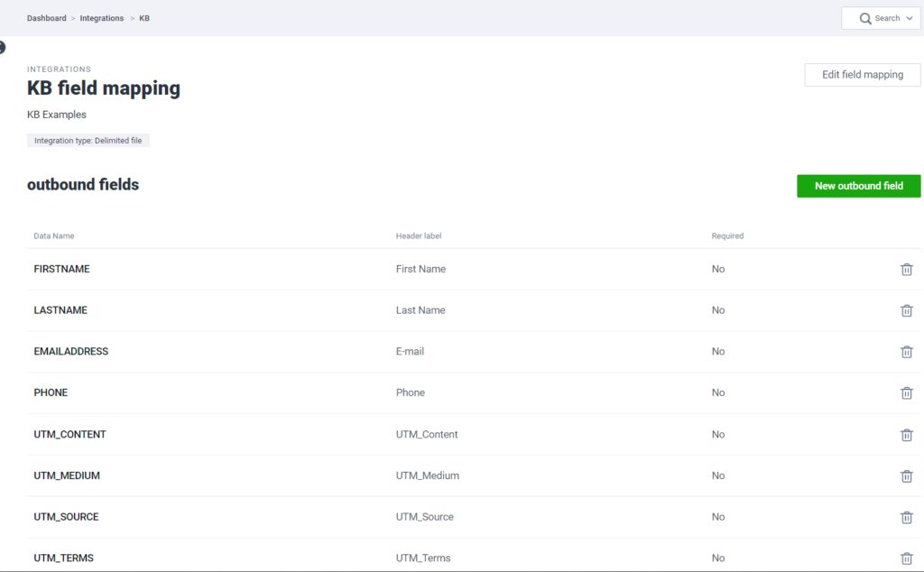Open Integrations breadcrumb link
Screen dimensions: 924x572
(x=101, y=18)
